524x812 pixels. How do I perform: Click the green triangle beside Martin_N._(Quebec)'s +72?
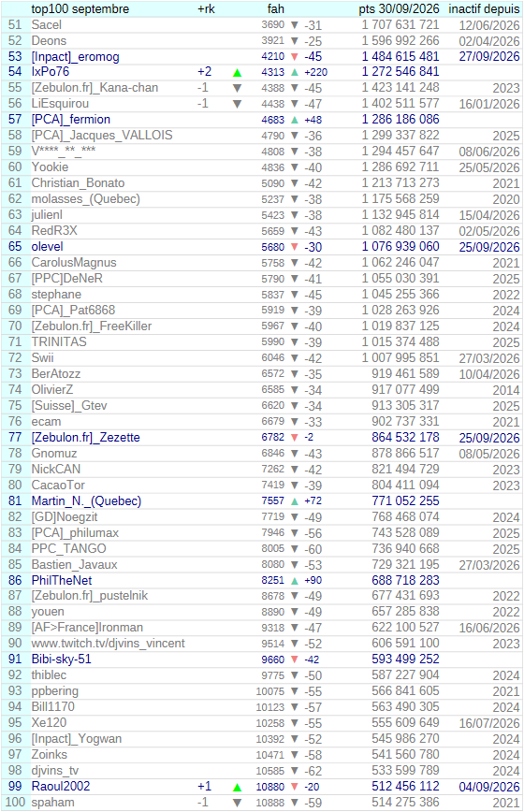coord(295,501)
